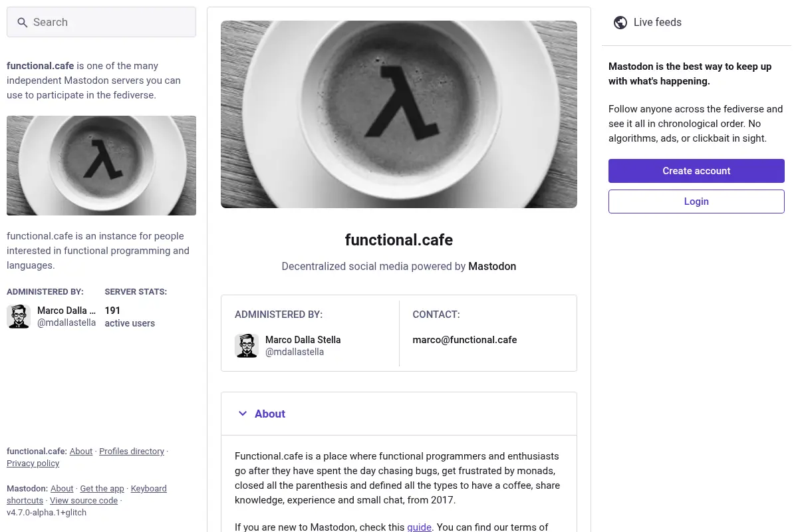Click the search magnifier icon

coord(23,23)
